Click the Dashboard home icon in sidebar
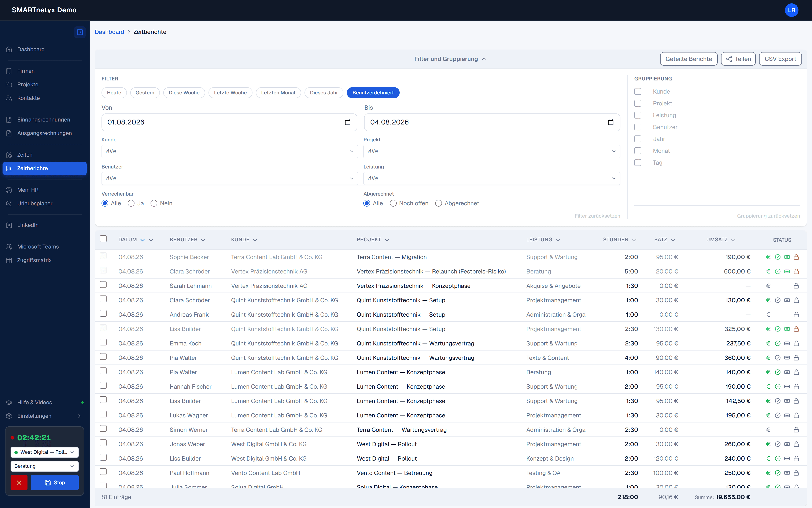 click(x=9, y=49)
